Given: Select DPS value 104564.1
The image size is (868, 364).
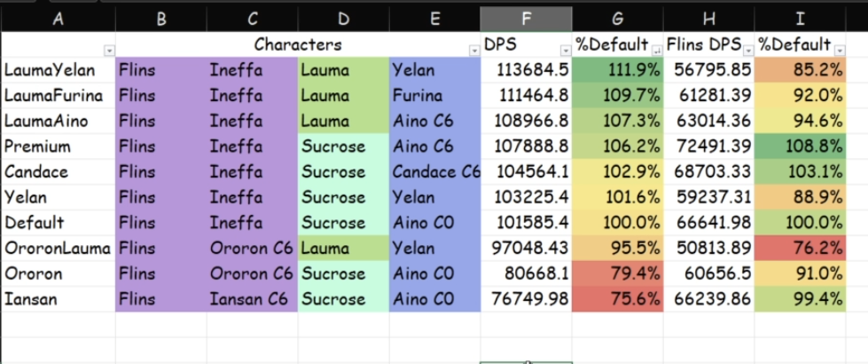Looking at the screenshot, I should pyautogui.click(x=527, y=171).
